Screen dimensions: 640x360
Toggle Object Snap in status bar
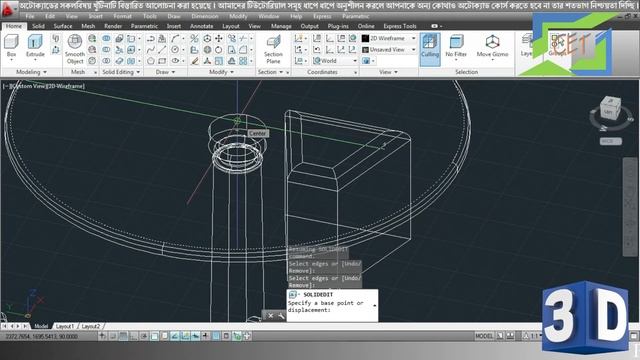154,336
